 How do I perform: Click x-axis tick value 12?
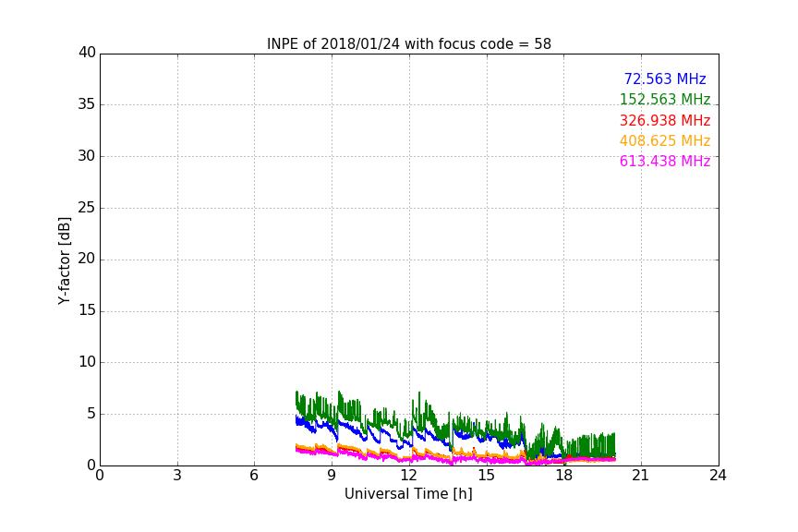click(408, 476)
